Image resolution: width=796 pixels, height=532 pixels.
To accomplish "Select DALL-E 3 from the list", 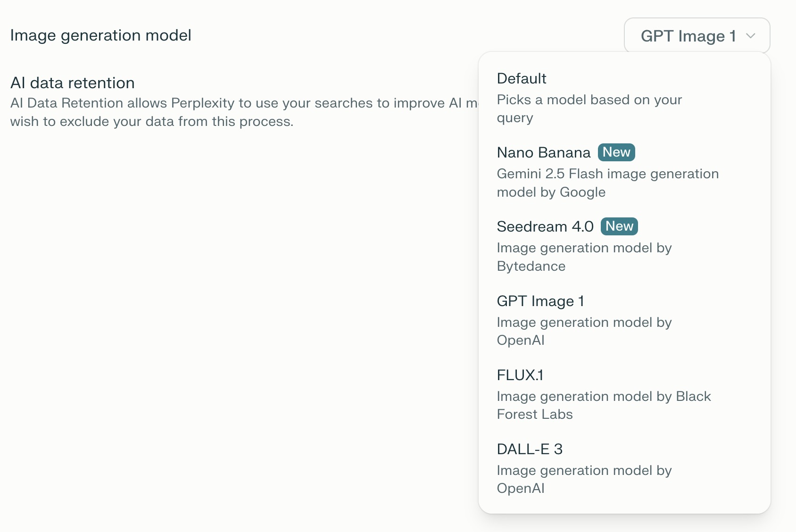I will tap(530, 449).
